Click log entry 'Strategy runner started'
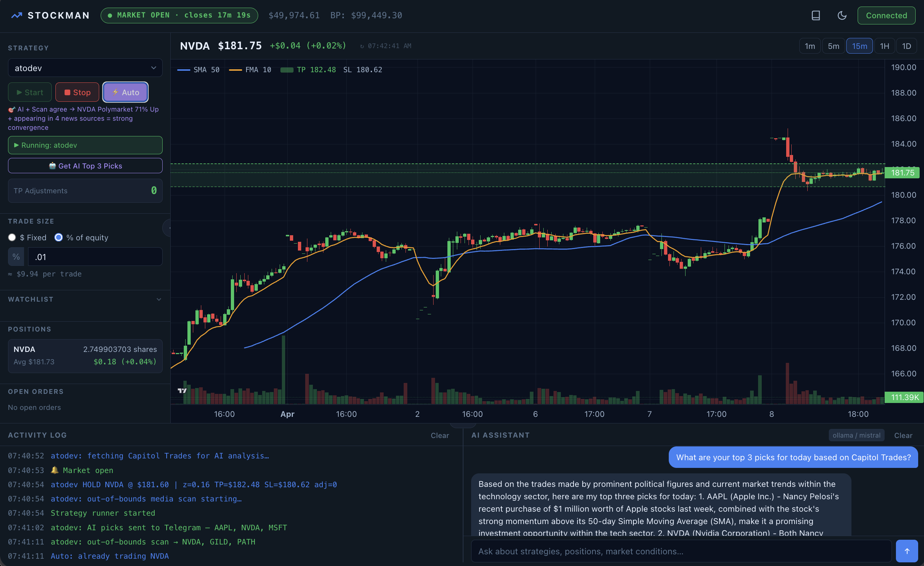Image resolution: width=924 pixels, height=566 pixels. click(x=103, y=513)
